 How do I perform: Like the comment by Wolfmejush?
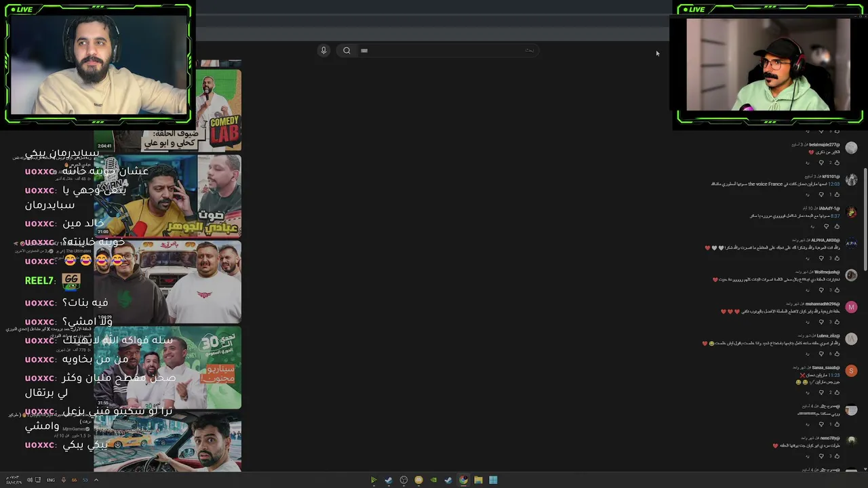[837, 290]
